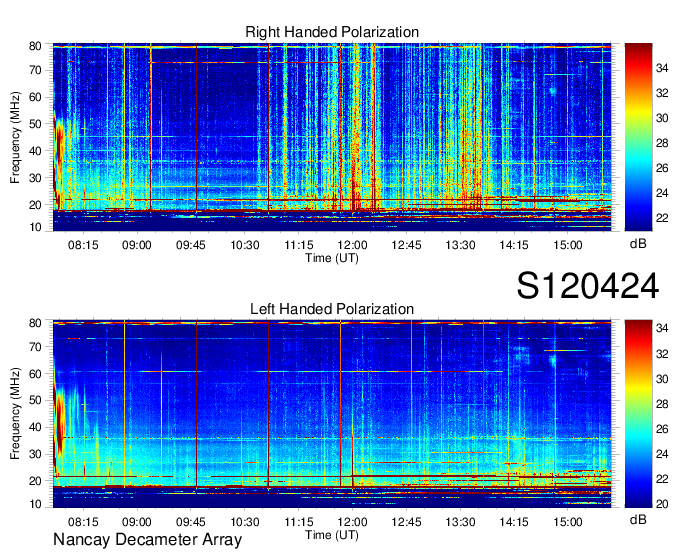
Task: Click the "dB" unit label beside Right Handed colorbar
Action: pyautogui.click(x=638, y=244)
